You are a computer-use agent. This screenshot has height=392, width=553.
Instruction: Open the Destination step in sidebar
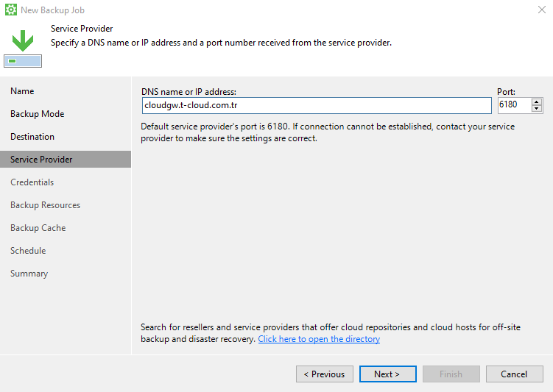[x=32, y=137]
